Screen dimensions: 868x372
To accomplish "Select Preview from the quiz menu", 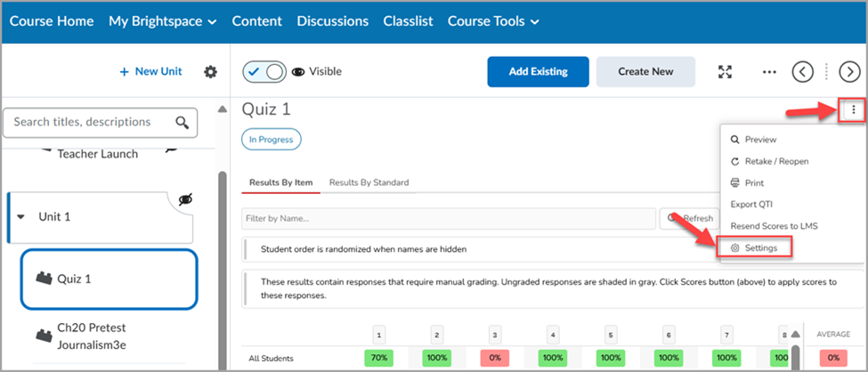I will [761, 140].
